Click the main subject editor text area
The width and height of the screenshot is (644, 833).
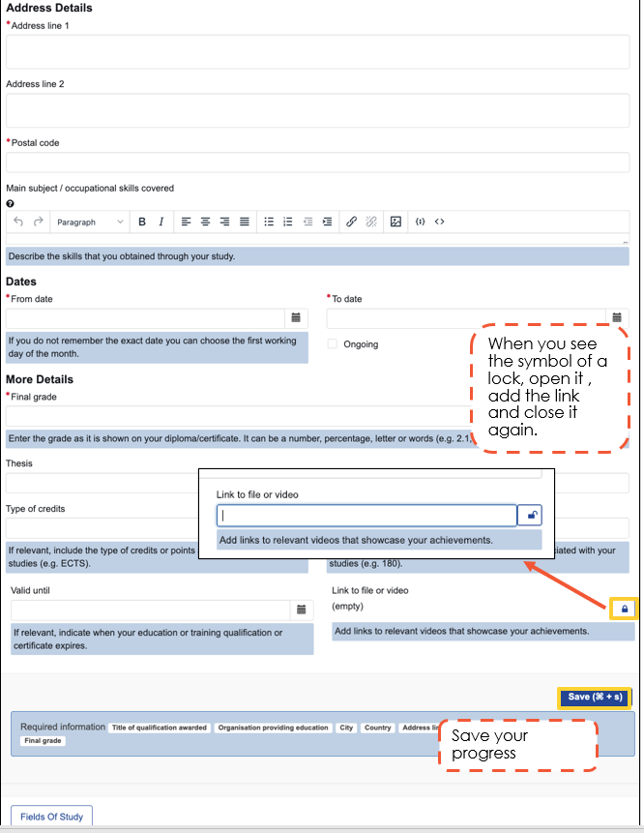tap(317, 239)
